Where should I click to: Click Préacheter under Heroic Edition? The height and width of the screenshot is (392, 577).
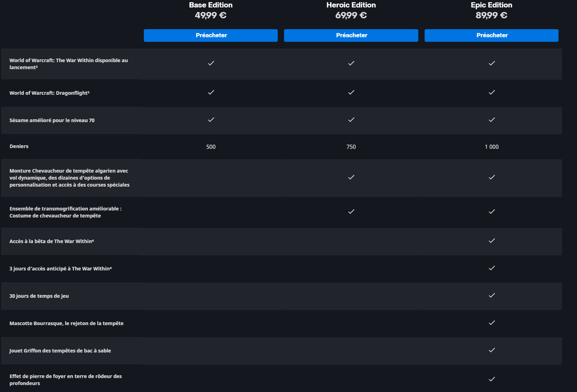[351, 35]
